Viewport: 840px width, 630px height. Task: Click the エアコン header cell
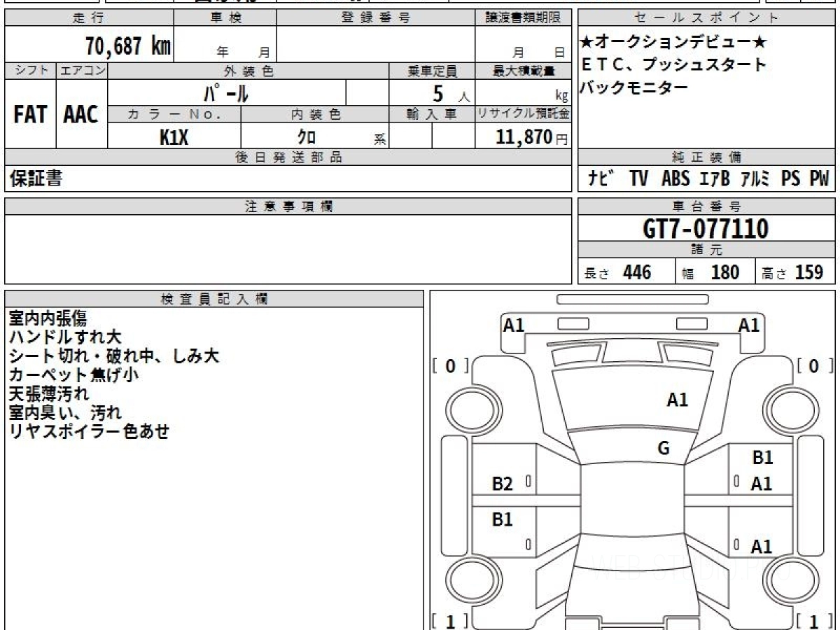pos(82,71)
